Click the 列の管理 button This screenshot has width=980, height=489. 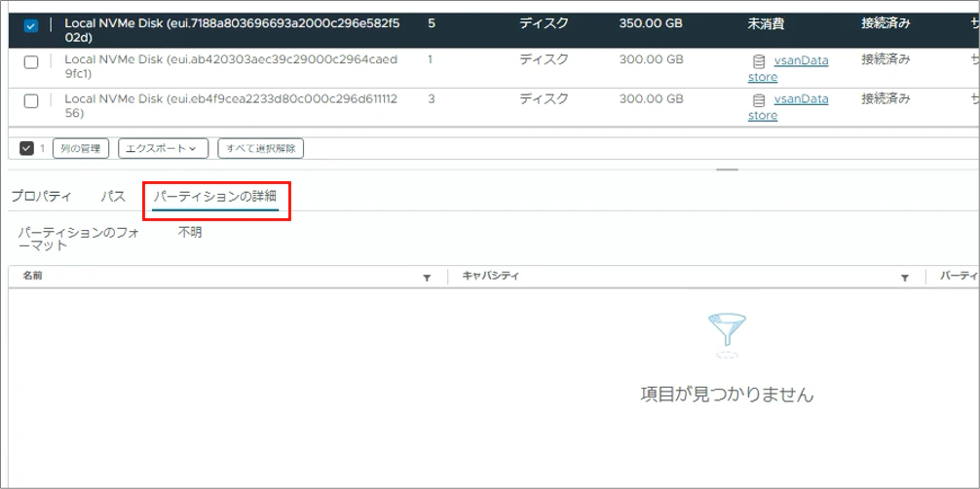click(81, 148)
